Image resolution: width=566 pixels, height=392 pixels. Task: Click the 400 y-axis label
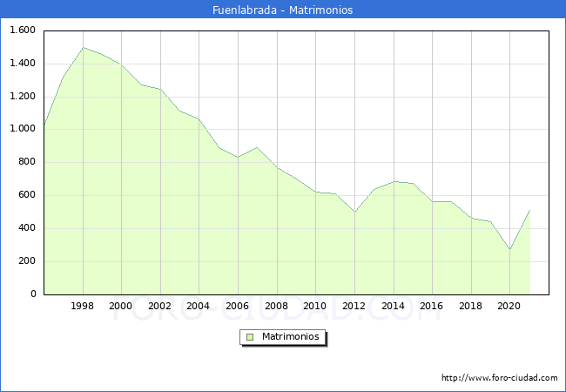coord(27,227)
